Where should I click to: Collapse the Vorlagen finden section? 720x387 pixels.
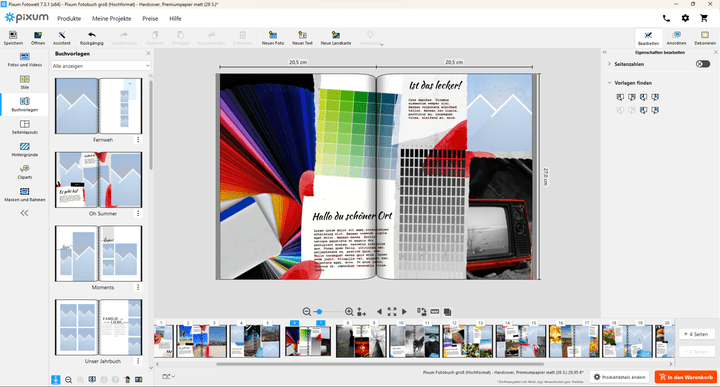[609, 83]
